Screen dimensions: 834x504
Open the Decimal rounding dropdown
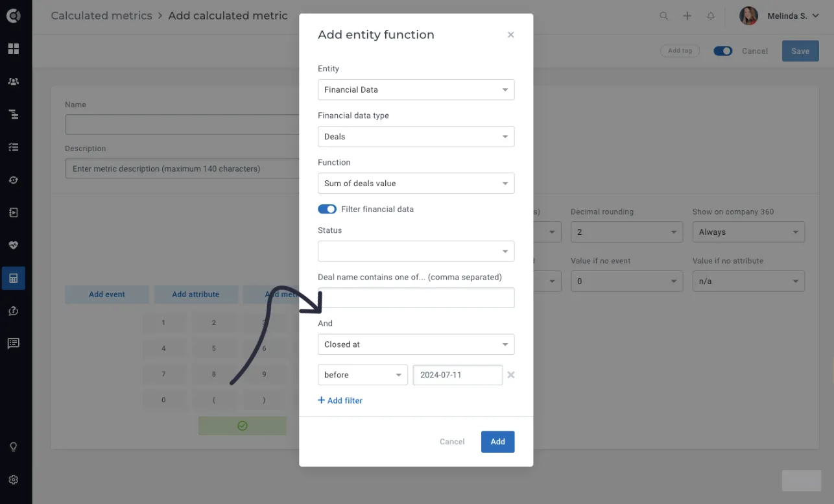pyautogui.click(x=626, y=232)
